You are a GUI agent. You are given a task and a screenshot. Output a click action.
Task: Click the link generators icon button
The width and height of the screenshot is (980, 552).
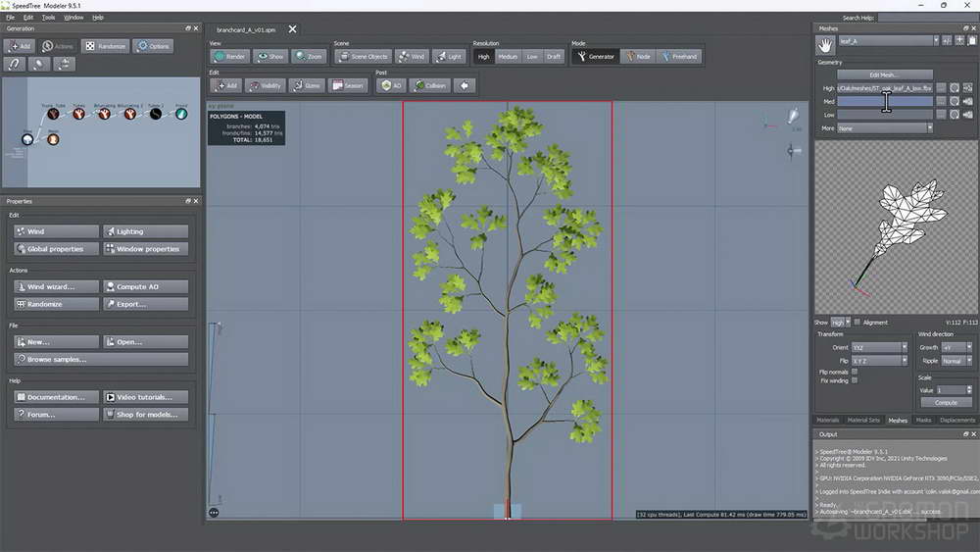tap(15, 64)
